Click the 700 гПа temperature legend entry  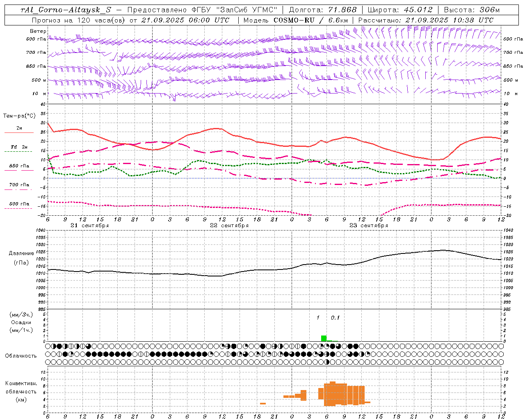point(19,185)
